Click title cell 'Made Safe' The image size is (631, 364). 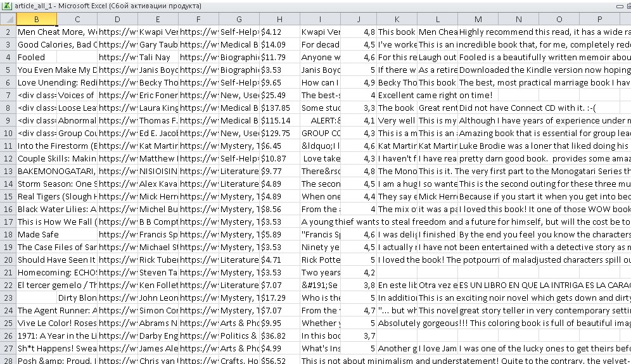coord(57,235)
